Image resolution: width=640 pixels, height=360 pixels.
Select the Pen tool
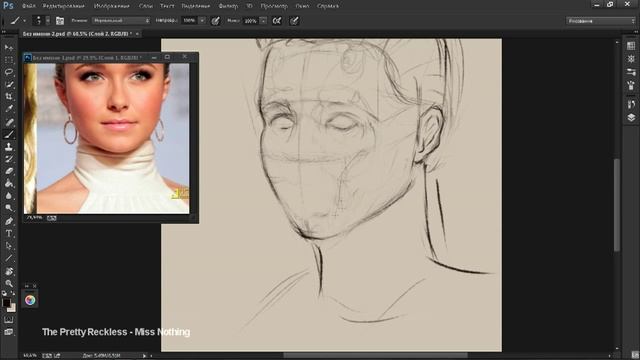coord(9,221)
